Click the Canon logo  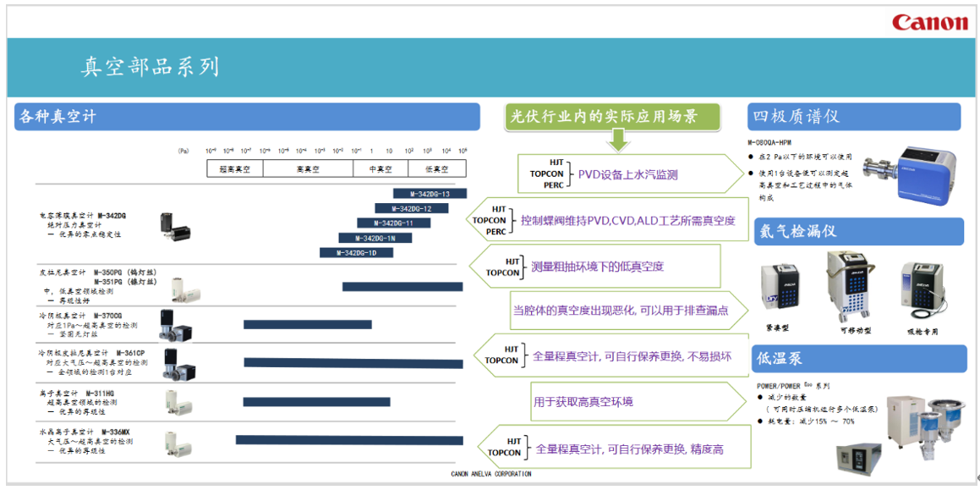pyautogui.click(x=929, y=23)
